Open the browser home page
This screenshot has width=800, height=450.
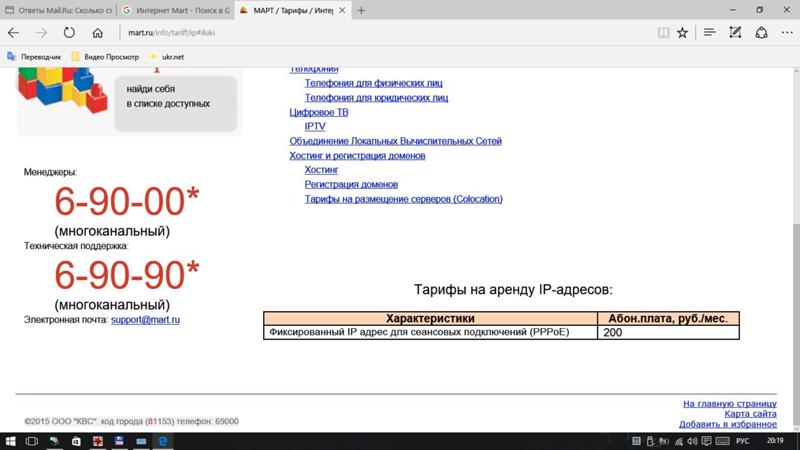coord(97,33)
